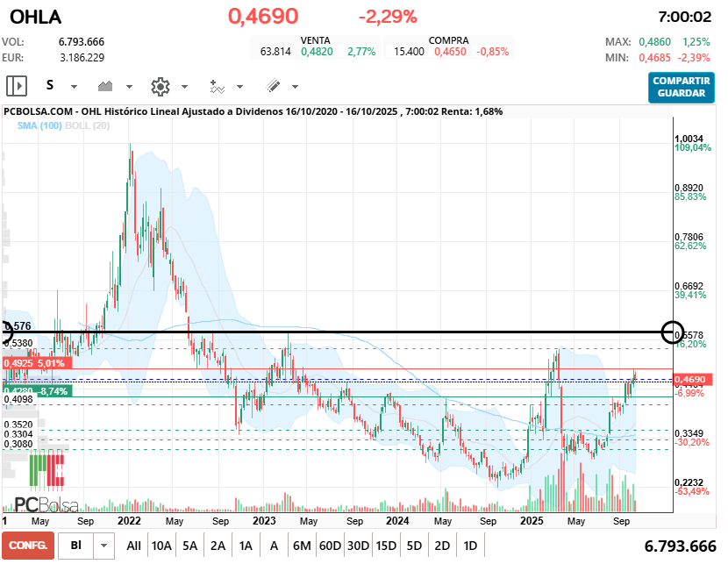The height and width of the screenshot is (564, 728).
Task: Select the 30D time range
Action: click(x=359, y=546)
